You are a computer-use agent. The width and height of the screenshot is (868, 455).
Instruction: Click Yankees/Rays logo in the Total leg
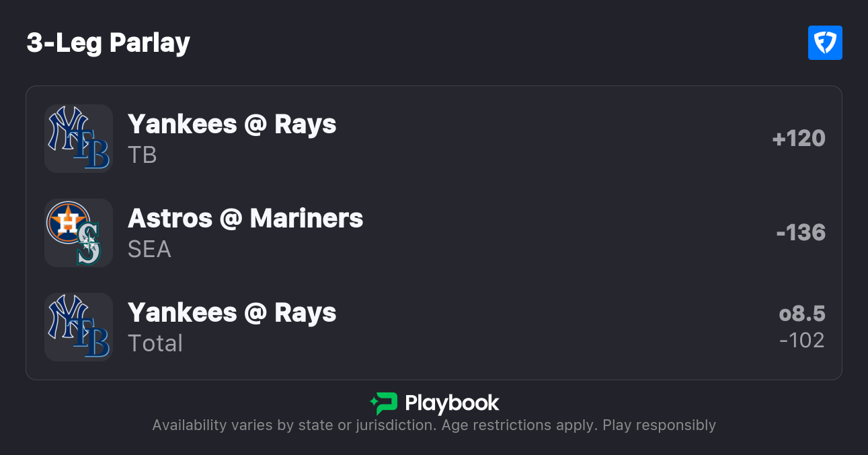(x=79, y=327)
